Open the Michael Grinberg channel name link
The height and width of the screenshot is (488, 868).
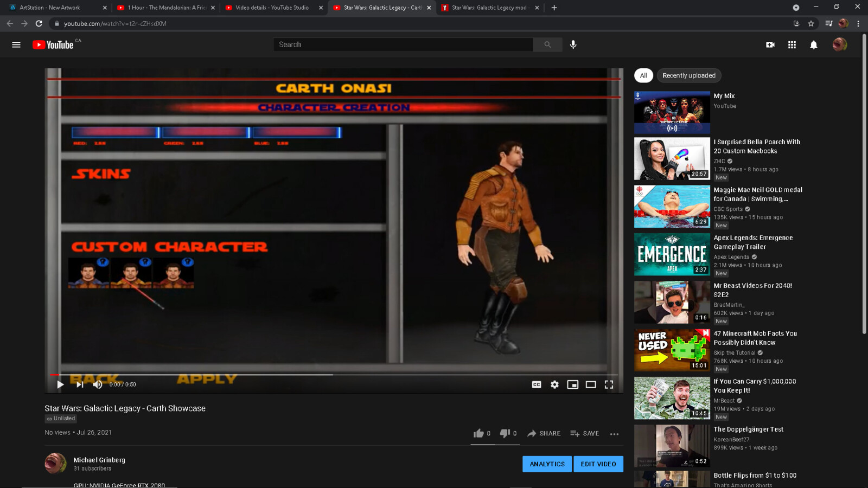99,460
